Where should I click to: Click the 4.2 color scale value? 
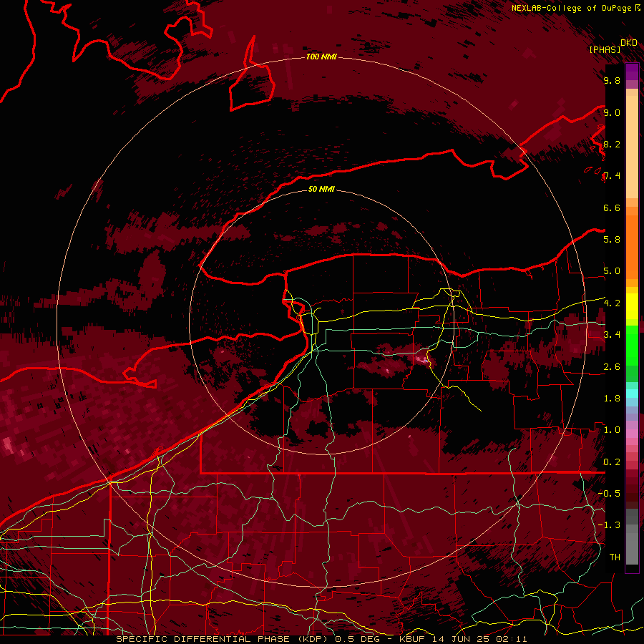[612, 303]
